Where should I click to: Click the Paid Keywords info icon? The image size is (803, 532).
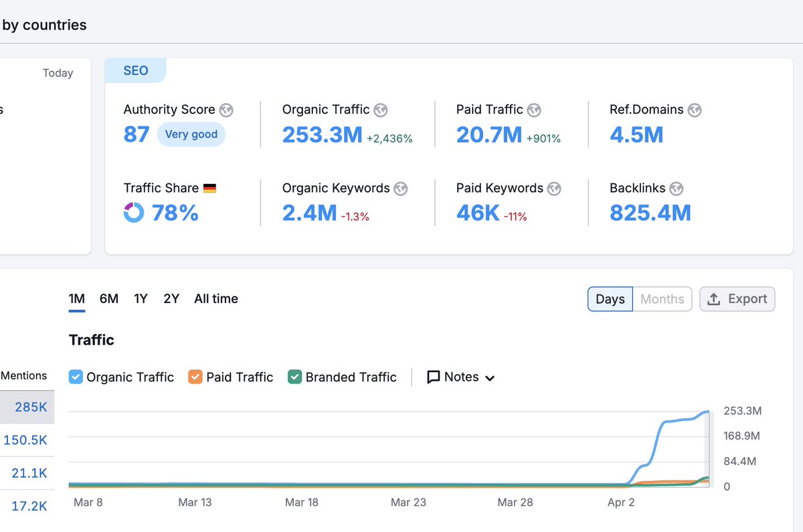(553, 189)
